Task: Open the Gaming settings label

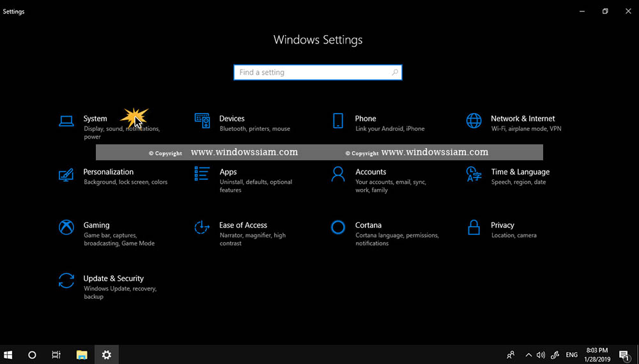Action: [96, 225]
